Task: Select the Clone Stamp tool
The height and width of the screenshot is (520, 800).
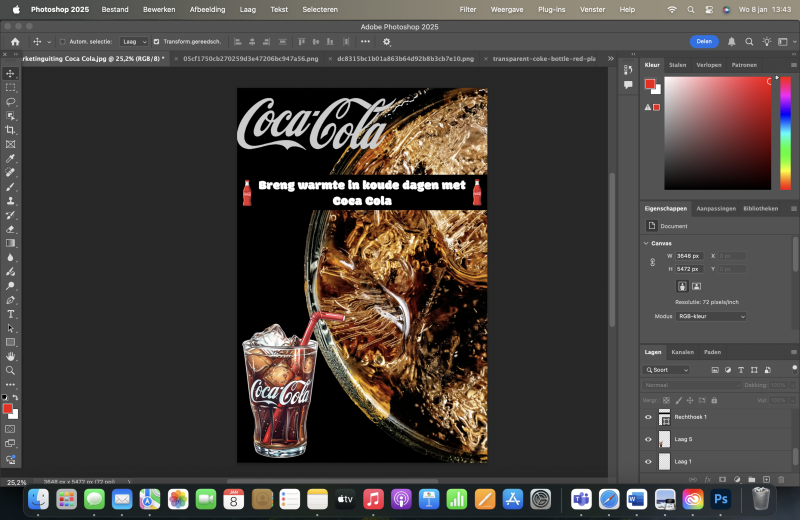Action: point(10,201)
